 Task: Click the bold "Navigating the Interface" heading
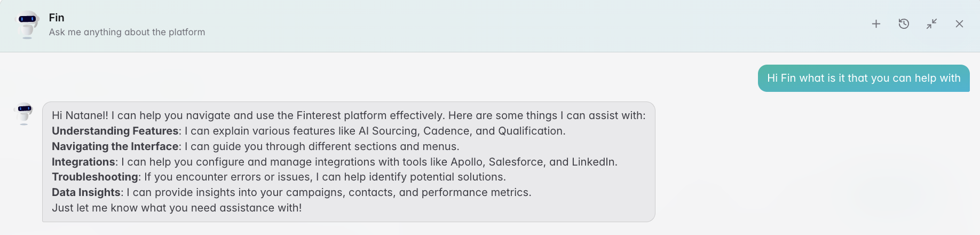115,146
